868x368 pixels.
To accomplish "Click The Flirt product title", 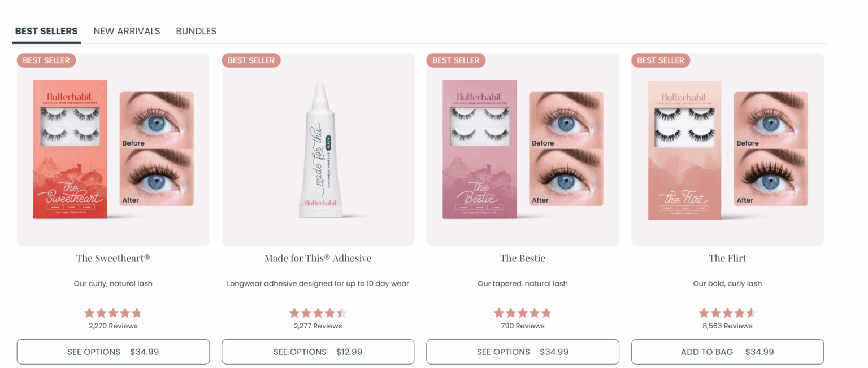I will 727,258.
